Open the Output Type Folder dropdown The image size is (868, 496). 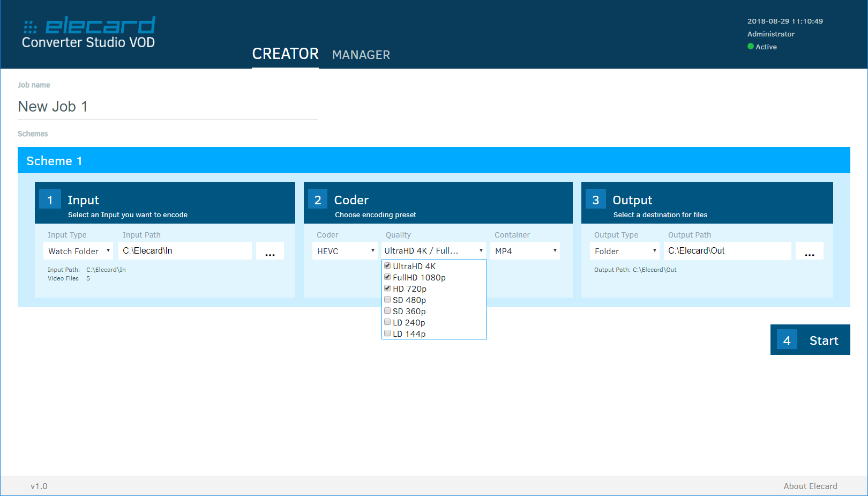[x=624, y=250]
